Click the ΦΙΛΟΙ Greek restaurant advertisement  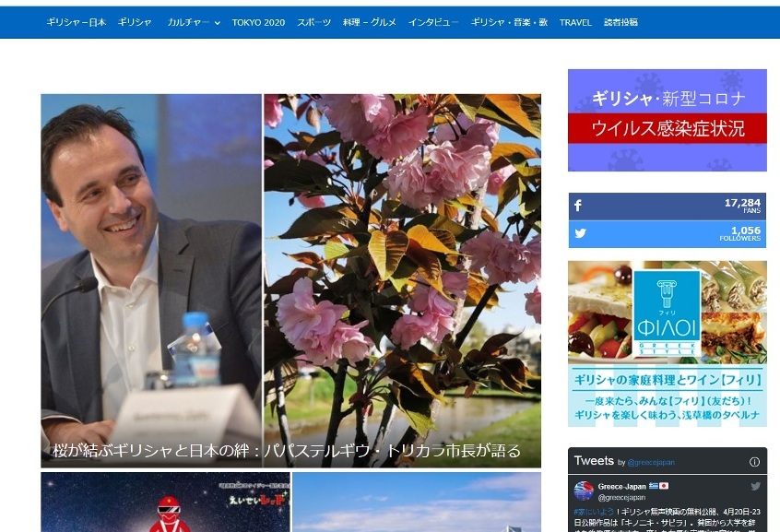click(x=667, y=343)
